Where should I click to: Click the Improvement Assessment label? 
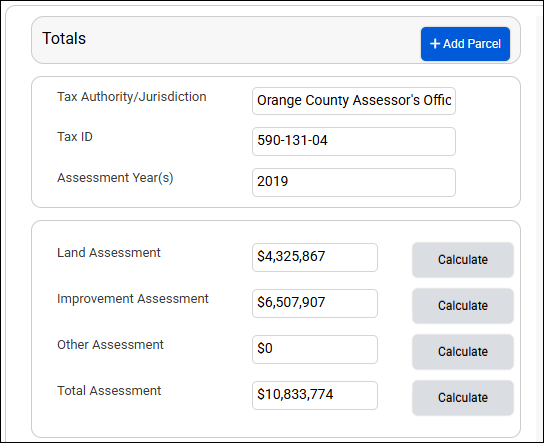point(133,299)
